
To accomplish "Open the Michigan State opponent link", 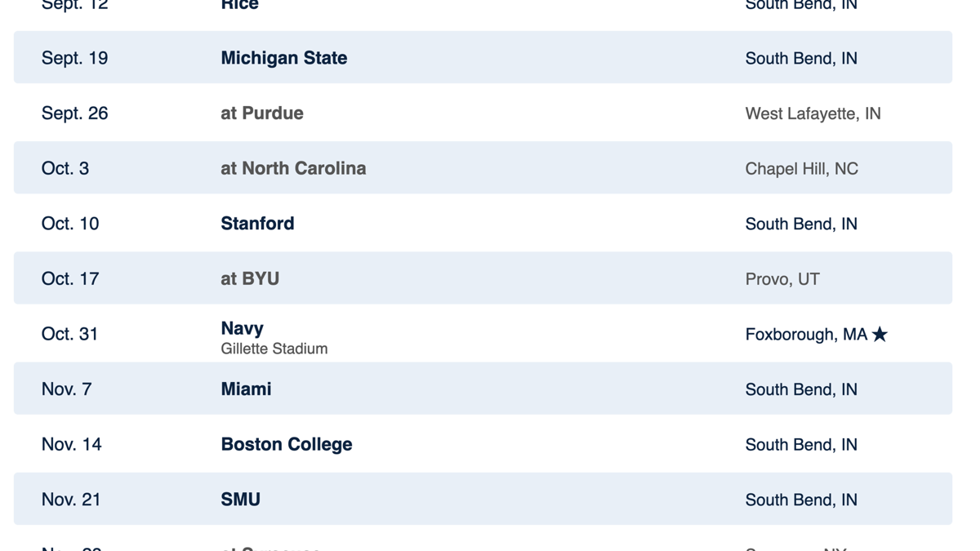I will (284, 58).
